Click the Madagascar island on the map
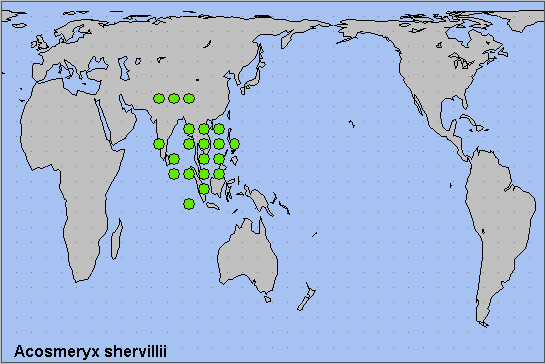The image size is (545, 364). [117, 239]
